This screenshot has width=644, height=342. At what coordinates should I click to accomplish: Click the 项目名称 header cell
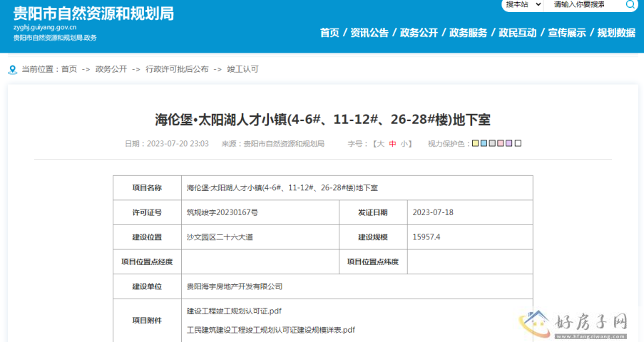pos(147,188)
